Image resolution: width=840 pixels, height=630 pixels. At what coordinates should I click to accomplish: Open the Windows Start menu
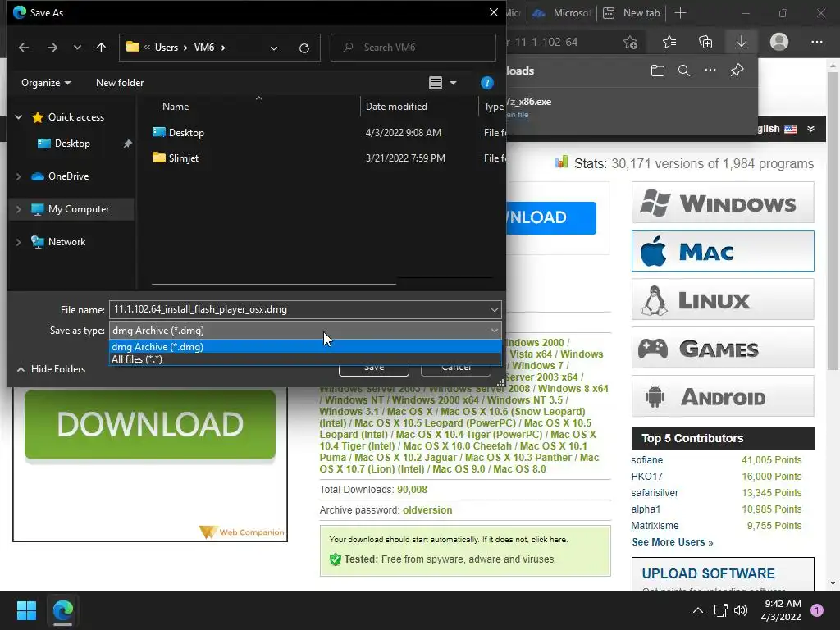26,610
